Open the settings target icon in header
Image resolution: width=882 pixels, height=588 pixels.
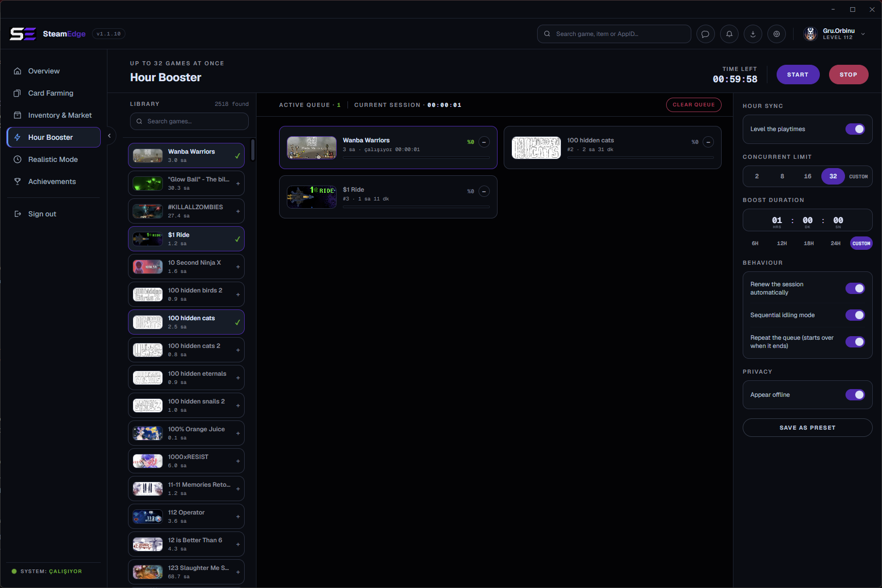[777, 34]
